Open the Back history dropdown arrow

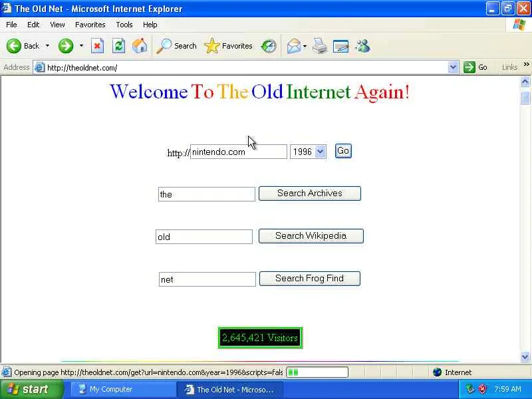(47, 46)
